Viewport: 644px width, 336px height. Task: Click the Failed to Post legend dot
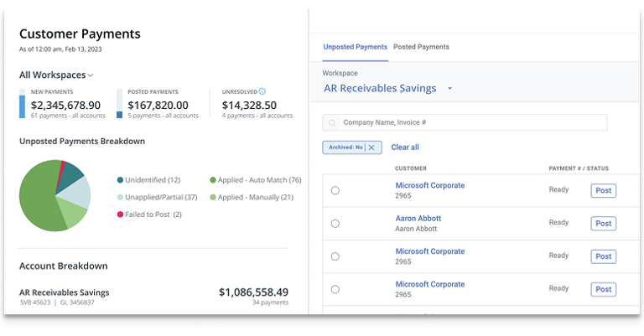point(121,215)
